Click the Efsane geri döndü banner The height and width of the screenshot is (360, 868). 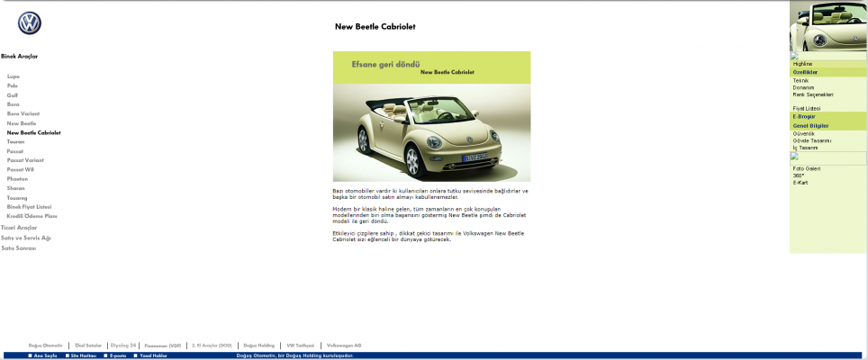431,67
